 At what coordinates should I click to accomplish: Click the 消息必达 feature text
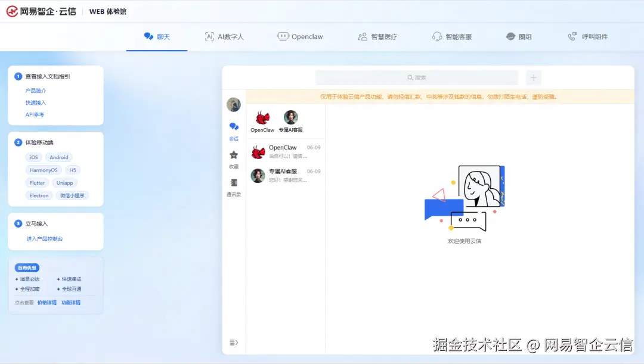(x=30, y=279)
